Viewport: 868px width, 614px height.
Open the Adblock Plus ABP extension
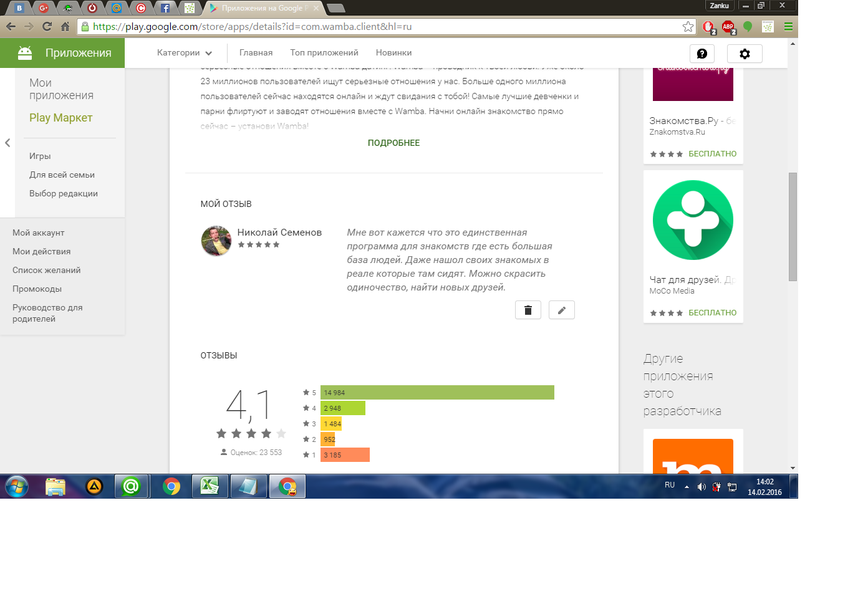click(x=728, y=27)
